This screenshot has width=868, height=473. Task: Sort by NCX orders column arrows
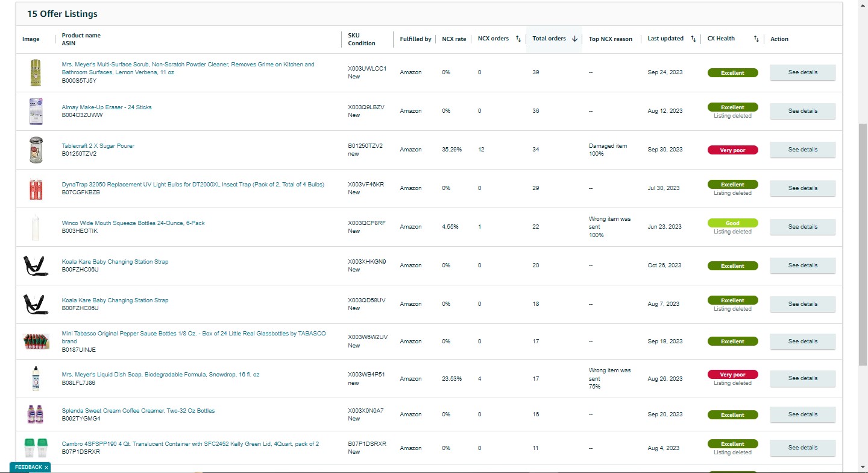click(x=518, y=39)
